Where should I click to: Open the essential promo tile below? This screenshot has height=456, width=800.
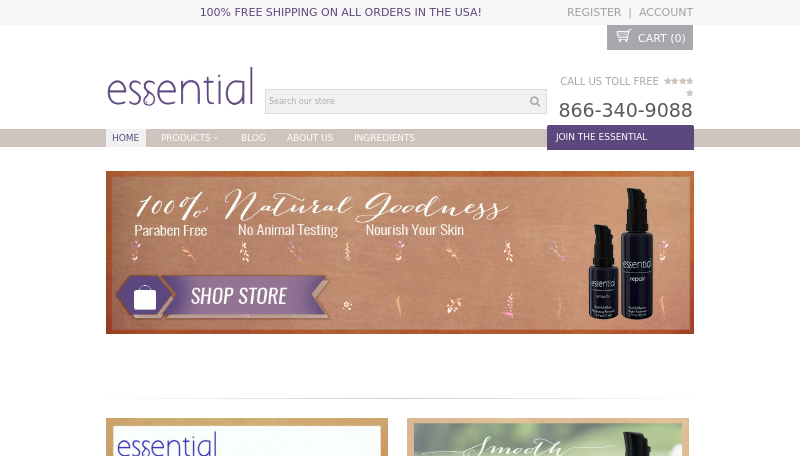point(247,437)
